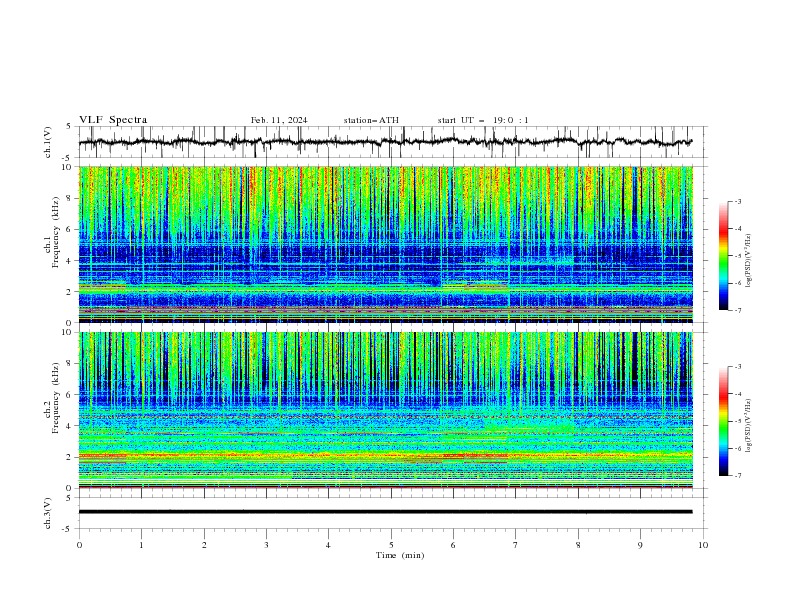Viewport: 792px width, 612px height.
Task: Click the upper colorbar 'log(PSD)(V²/Hz)' label
Action: tap(749, 261)
